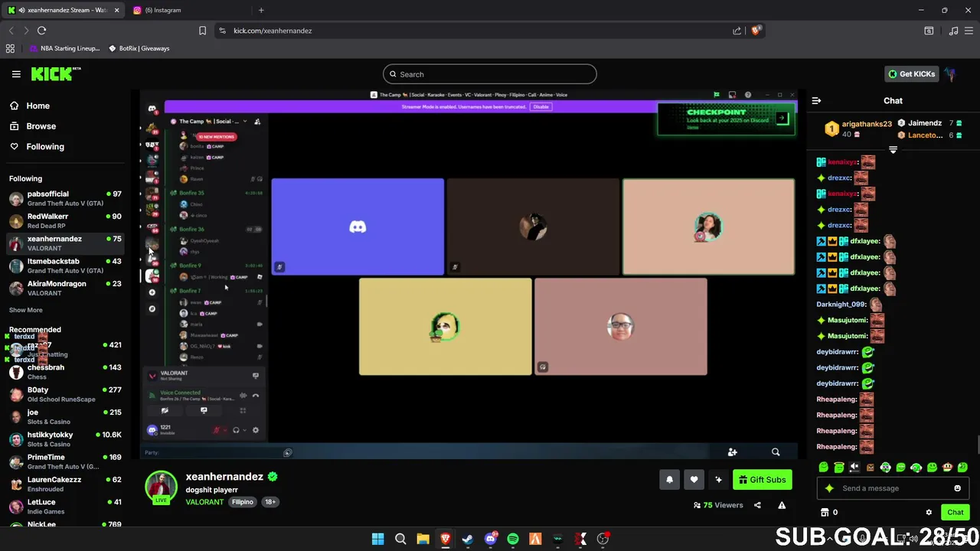Open Discord from the taskbar
The image size is (980, 551).
491,539
